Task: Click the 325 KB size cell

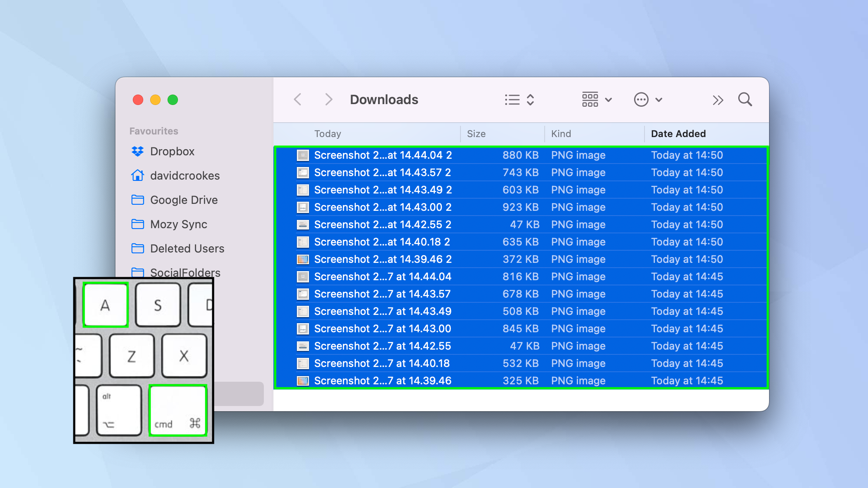Action: pyautogui.click(x=520, y=381)
